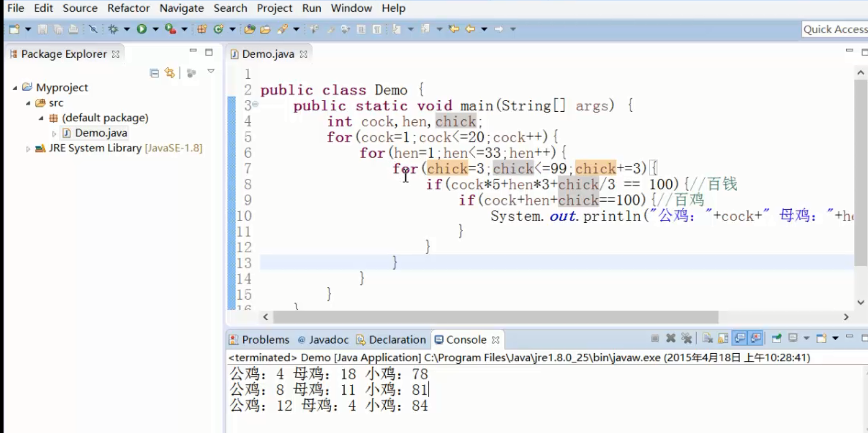868x433 pixels.
Task: Select the Demo.java editor tab
Action: tap(267, 54)
